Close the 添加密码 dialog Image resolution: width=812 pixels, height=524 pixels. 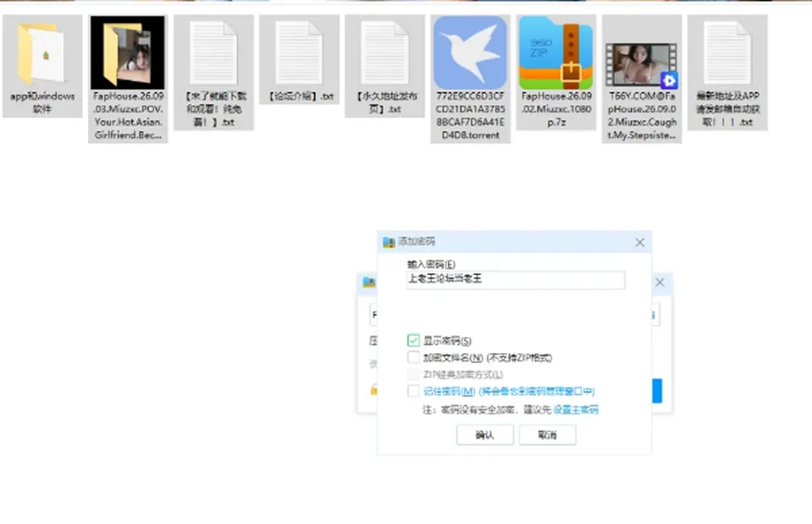[640, 242]
